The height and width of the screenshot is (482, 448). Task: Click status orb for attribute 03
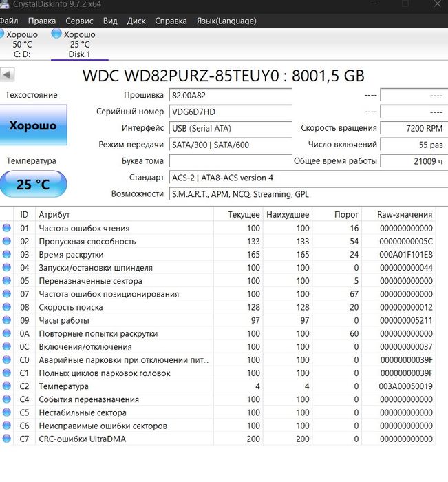pos(6,255)
